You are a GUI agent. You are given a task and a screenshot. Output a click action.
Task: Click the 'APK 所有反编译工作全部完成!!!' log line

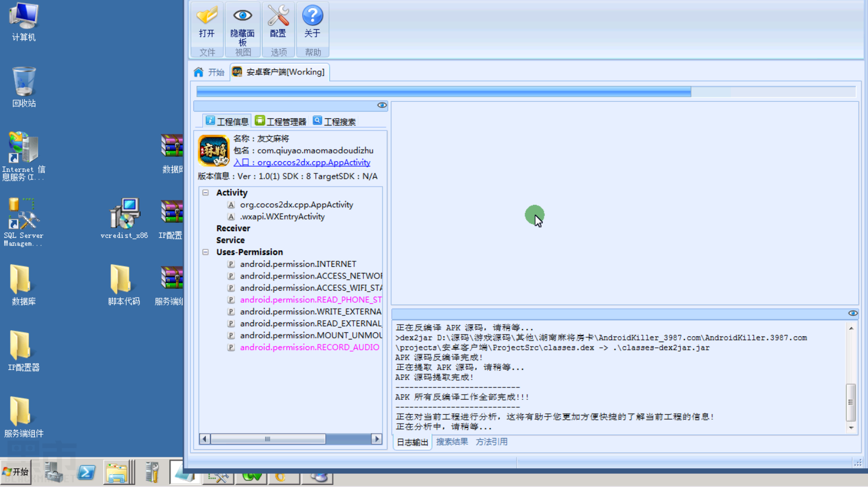462,397
